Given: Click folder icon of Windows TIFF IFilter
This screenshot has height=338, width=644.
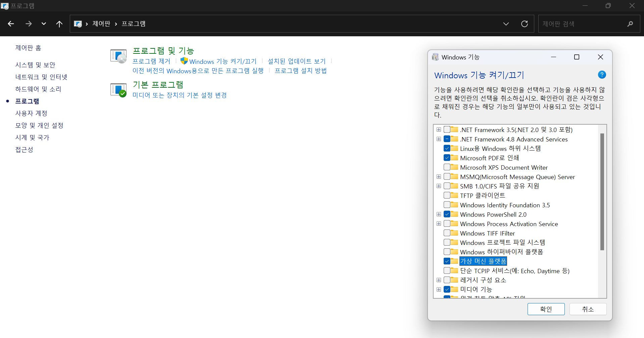Looking at the screenshot, I should (x=455, y=233).
